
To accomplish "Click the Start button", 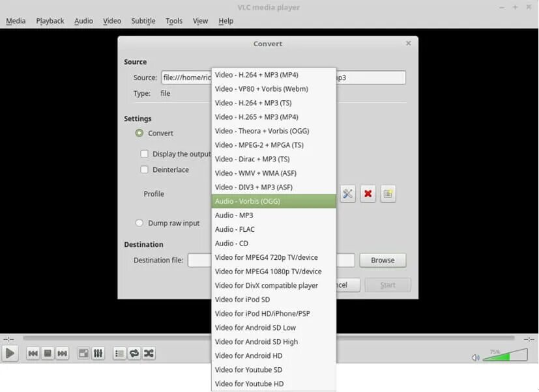I will pyautogui.click(x=388, y=285).
